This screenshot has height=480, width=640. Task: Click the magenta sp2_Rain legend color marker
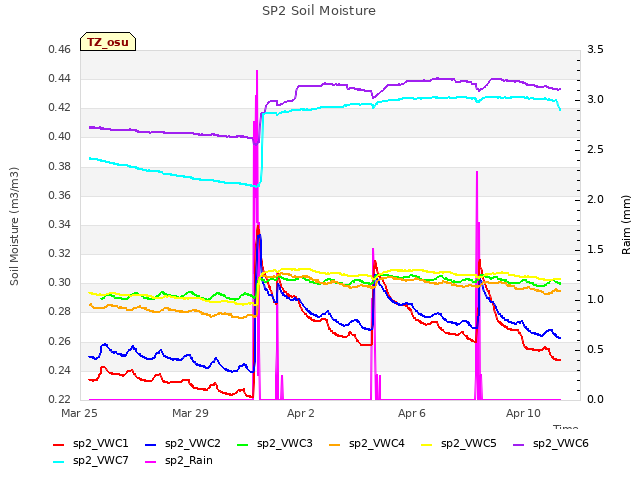[151, 462]
